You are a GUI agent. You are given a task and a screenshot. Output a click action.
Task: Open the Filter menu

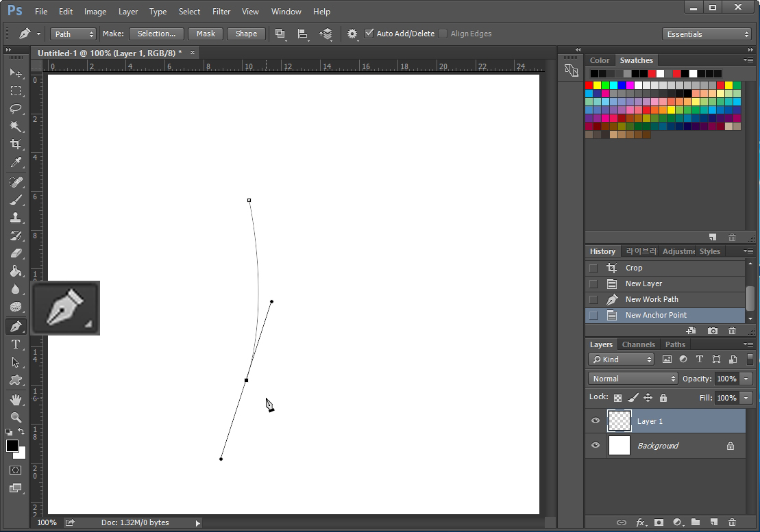click(221, 12)
